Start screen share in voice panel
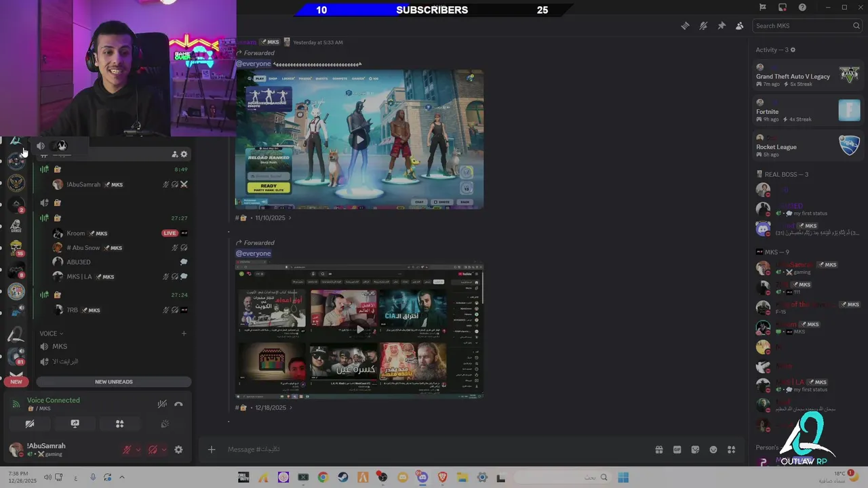Viewport: 868px width, 488px height. pyautogui.click(x=75, y=424)
